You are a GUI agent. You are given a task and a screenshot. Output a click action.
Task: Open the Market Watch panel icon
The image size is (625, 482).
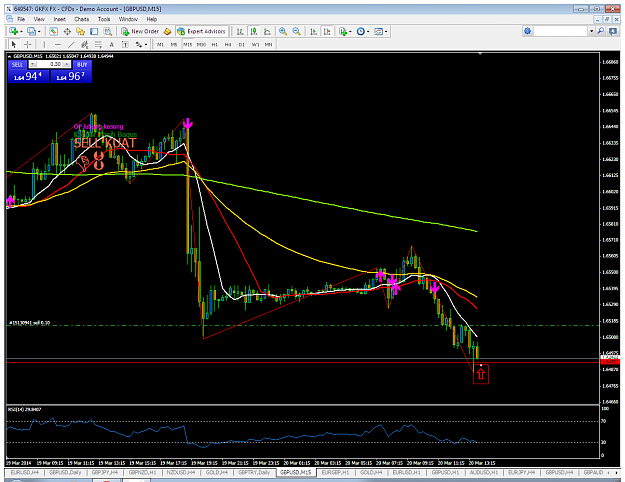53,31
